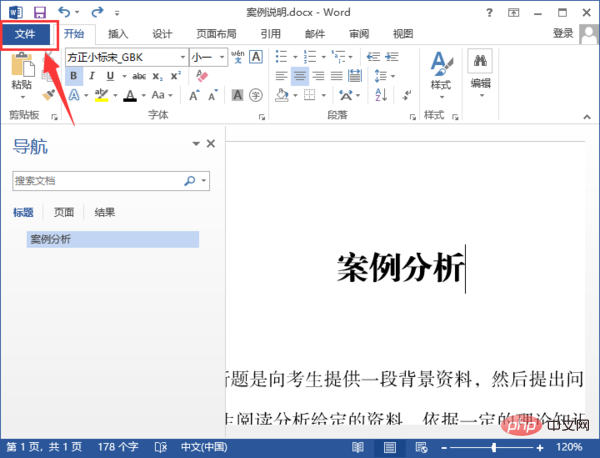The width and height of the screenshot is (600, 458).
Task: Open the Styles gallery icon
Action: click(x=439, y=67)
